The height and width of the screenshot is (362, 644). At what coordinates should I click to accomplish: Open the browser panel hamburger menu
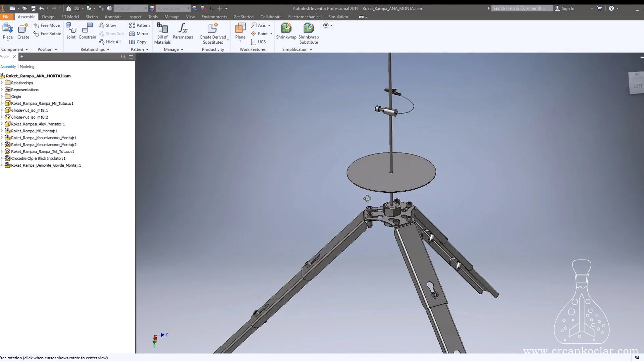[x=131, y=57]
